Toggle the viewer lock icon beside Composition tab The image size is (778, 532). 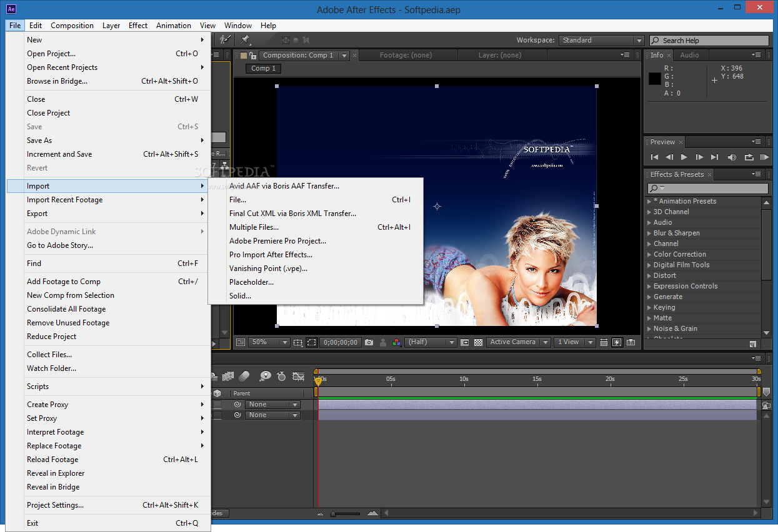click(252, 55)
